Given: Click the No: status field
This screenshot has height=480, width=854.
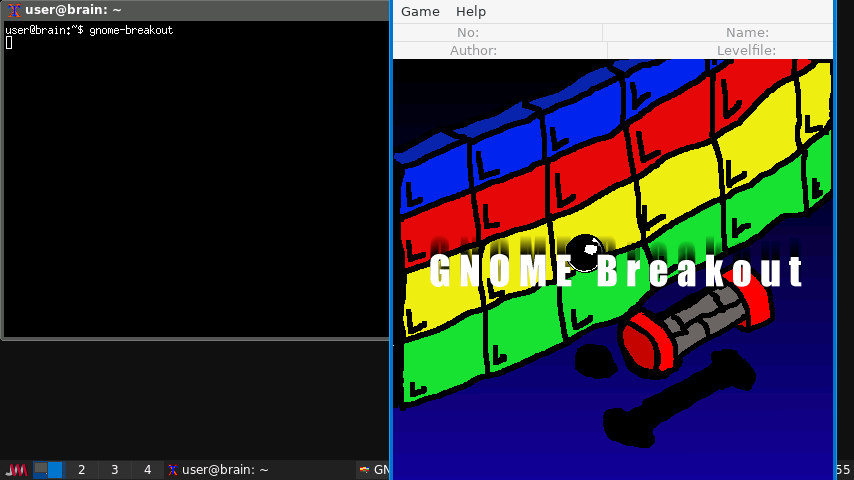Looking at the screenshot, I should (x=498, y=33).
